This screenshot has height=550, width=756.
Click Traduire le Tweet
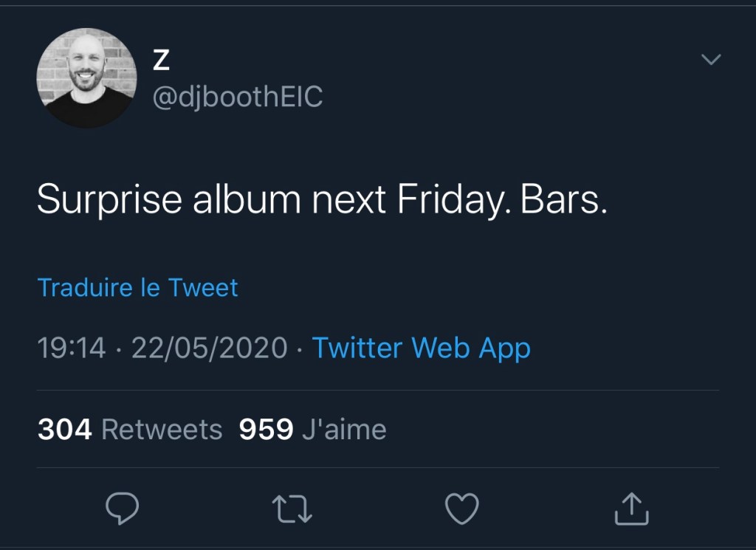137,287
